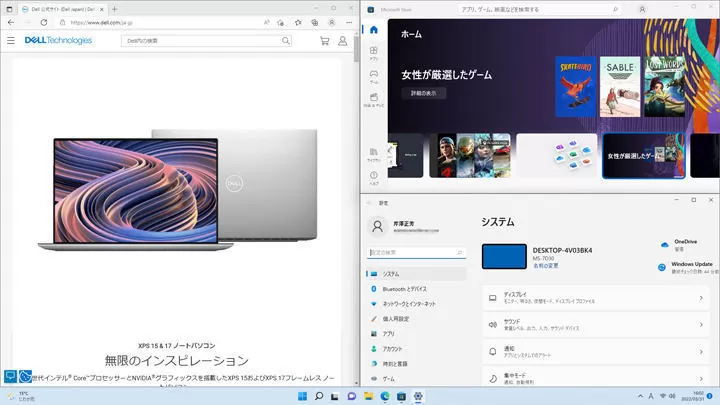Click the user profile picture in Settings
The width and height of the screenshot is (720, 405).
coord(377,226)
